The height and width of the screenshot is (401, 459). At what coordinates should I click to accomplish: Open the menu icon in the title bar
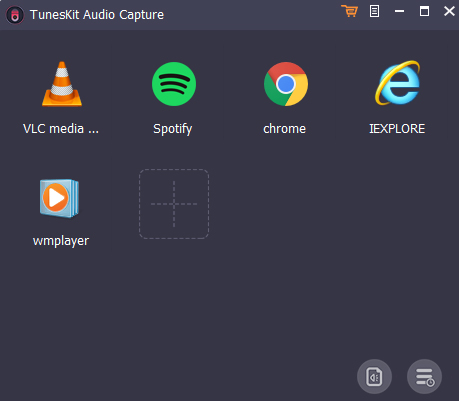point(374,11)
